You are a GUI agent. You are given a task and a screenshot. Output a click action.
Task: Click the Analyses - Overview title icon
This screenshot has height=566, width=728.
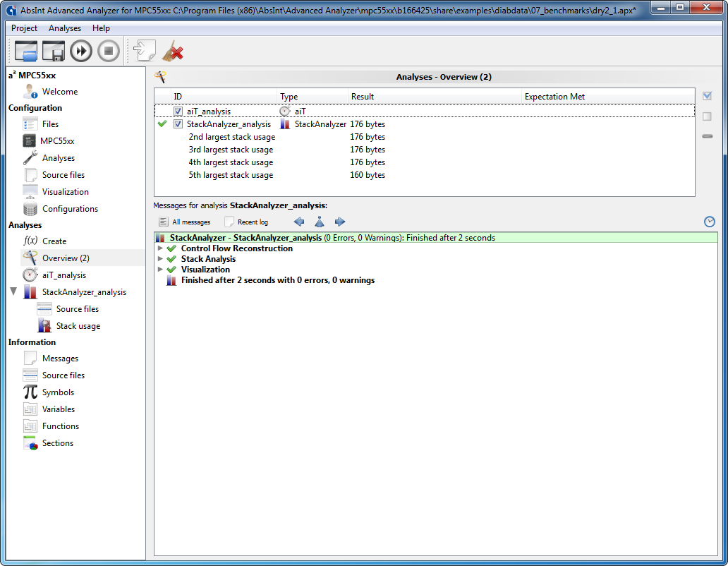[160, 77]
